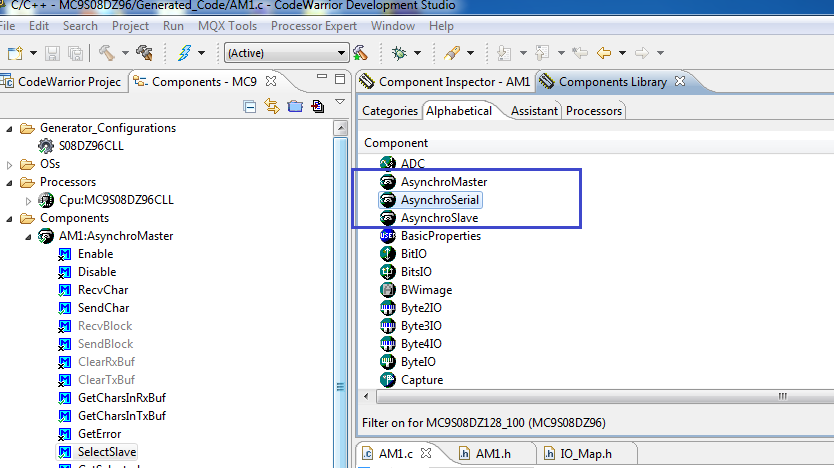Click the blue folder icon in Components view
This screenshot has width=834, height=468.
coord(295,106)
